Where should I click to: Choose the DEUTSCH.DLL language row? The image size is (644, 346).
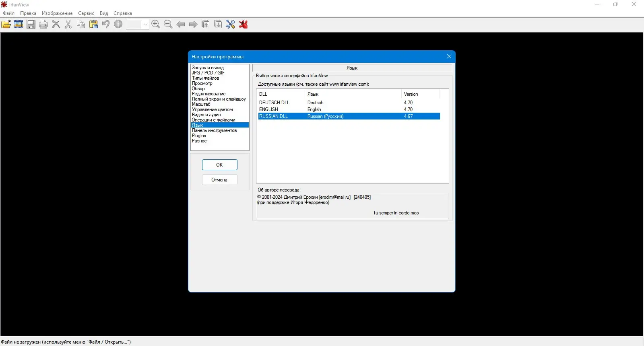pos(349,103)
